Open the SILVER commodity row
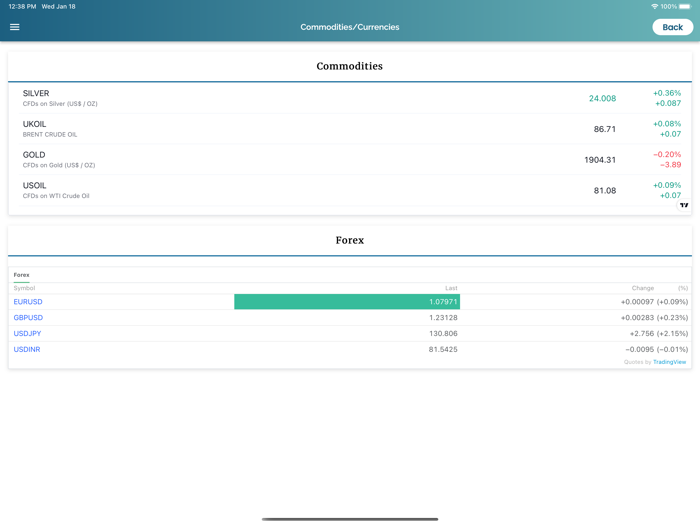This screenshot has height=525, width=700. 352,98
